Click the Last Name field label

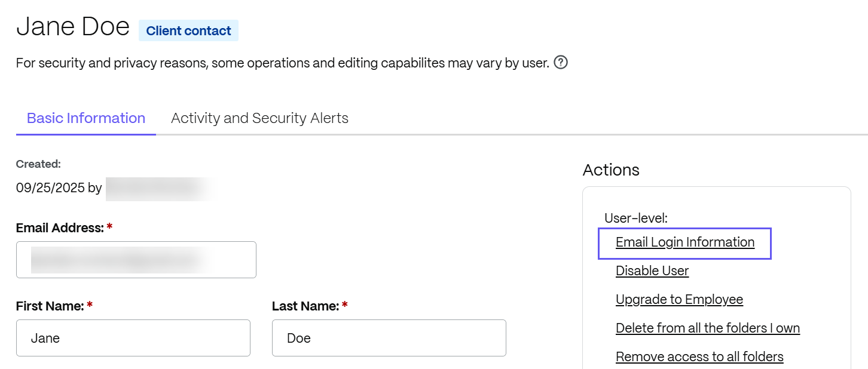(x=305, y=306)
